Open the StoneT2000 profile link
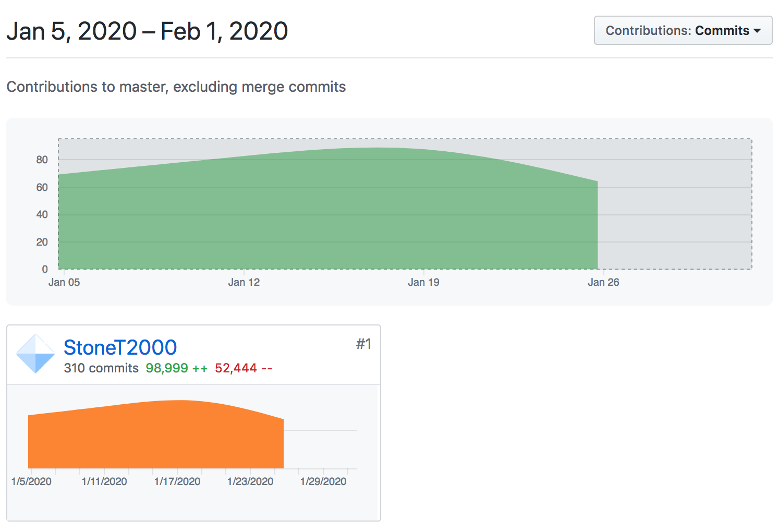This screenshot has width=778, height=532. (x=120, y=347)
